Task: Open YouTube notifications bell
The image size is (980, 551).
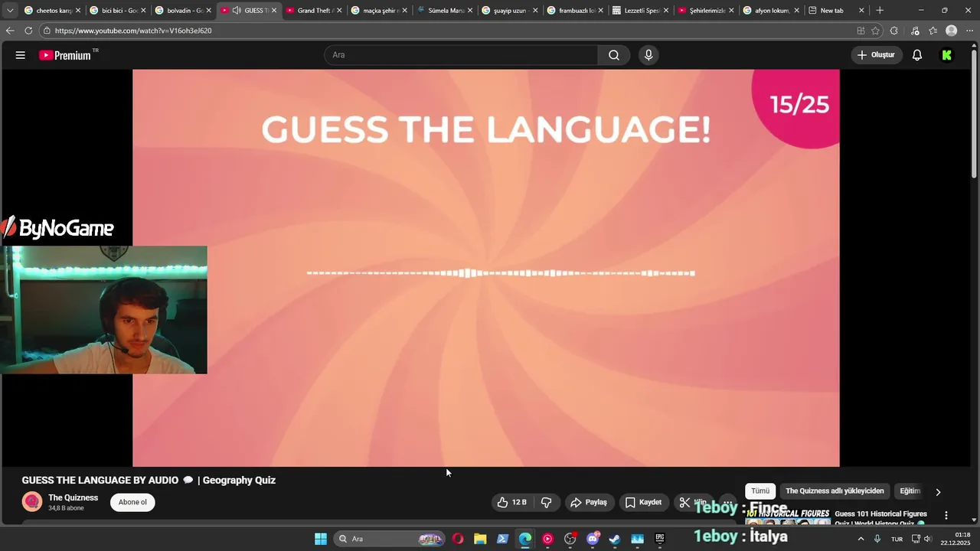Action: [x=917, y=55]
